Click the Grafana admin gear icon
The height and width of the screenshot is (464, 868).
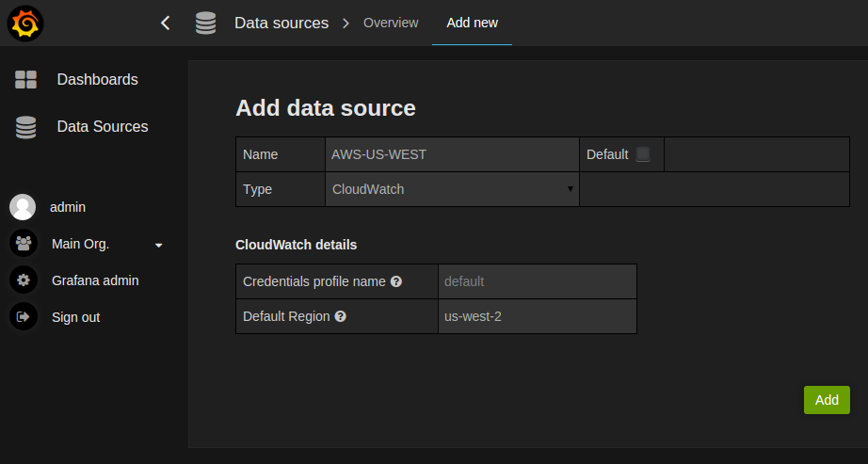(23, 280)
